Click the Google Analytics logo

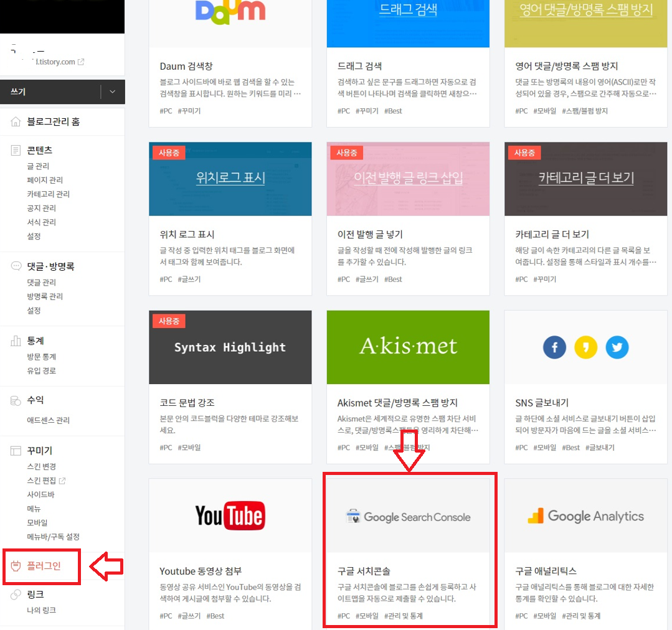click(x=586, y=516)
